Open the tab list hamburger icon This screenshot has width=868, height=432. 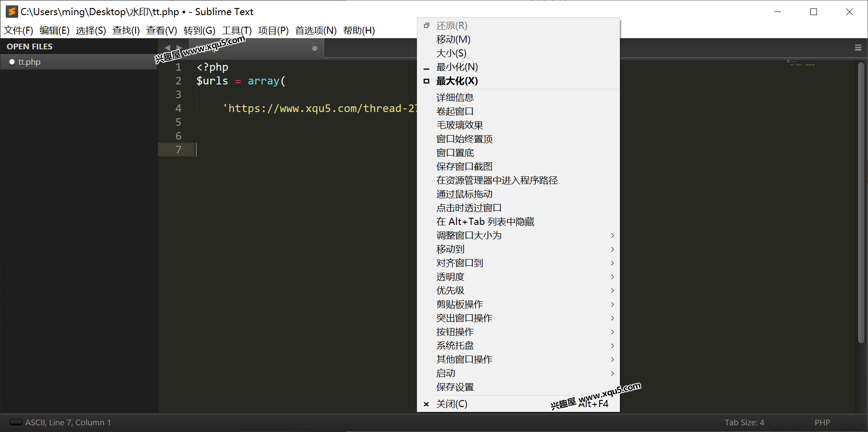click(x=858, y=48)
